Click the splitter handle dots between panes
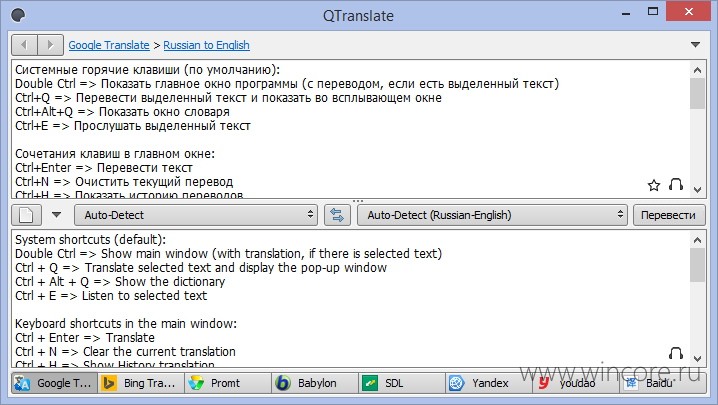The height and width of the screenshot is (405, 718). (x=358, y=201)
